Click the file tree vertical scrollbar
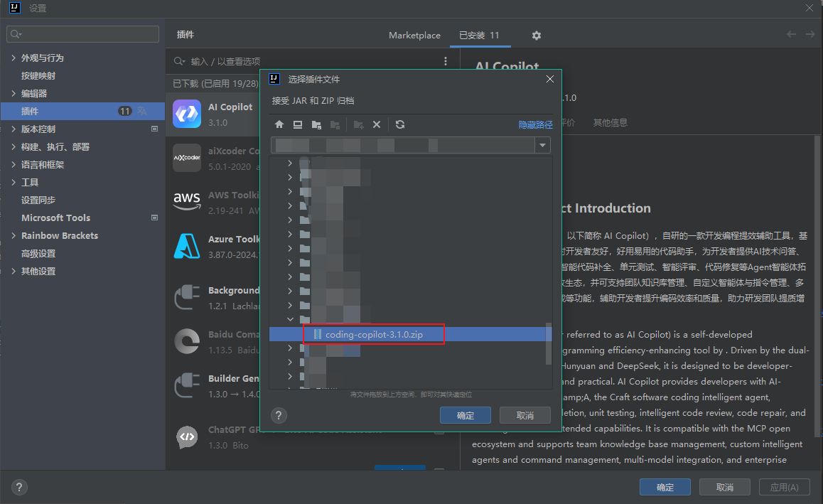 pyautogui.click(x=549, y=343)
